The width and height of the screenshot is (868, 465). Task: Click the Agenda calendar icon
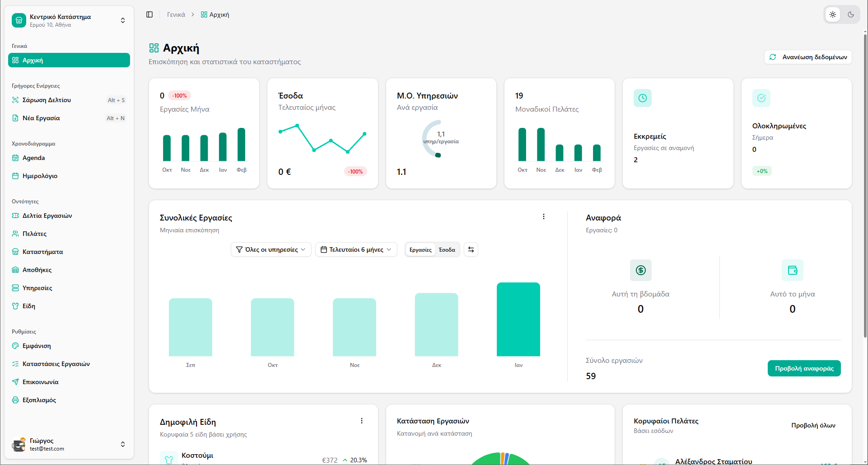pyautogui.click(x=15, y=158)
